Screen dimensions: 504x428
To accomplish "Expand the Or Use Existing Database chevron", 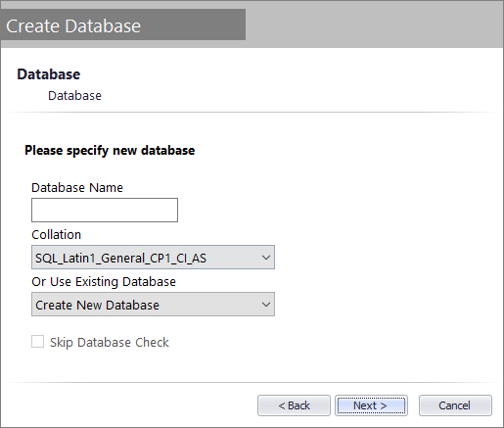I will [266, 305].
